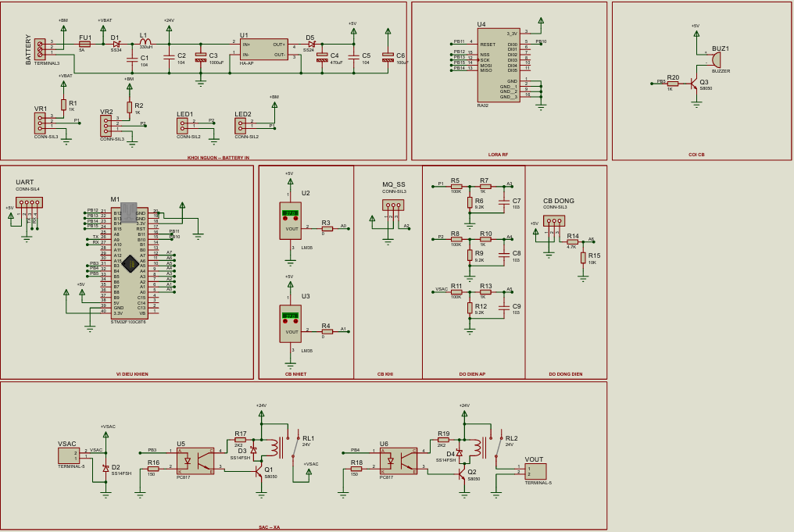Viewport: 794px width, 532px height.
Task: Select the M1 STM32F103C8T6 board
Action: click(x=130, y=262)
